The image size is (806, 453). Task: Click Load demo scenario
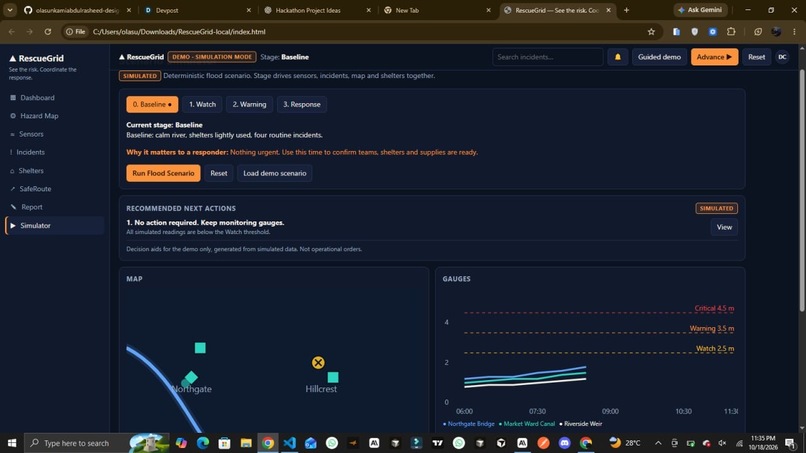[x=274, y=173]
